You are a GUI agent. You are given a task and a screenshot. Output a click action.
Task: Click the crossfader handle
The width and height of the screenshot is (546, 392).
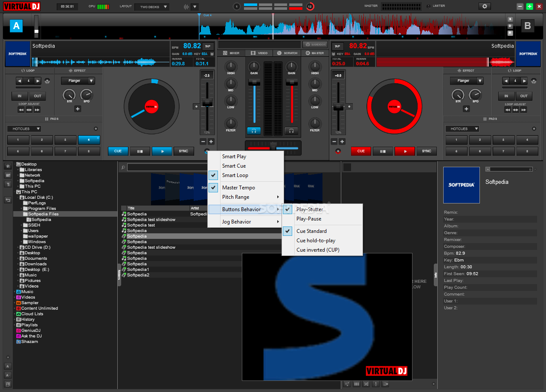coord(273,146)
